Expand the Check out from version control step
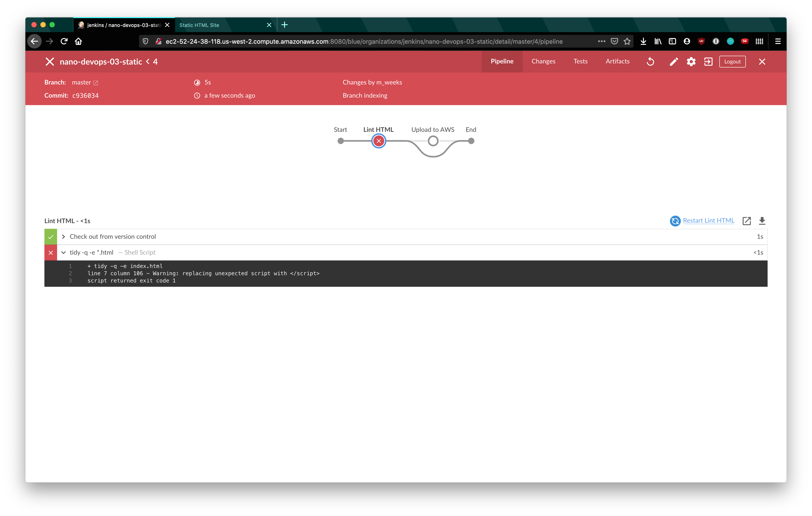Image resolution: width=812 pixels, height=516 pixels. [x=64, y=236]
